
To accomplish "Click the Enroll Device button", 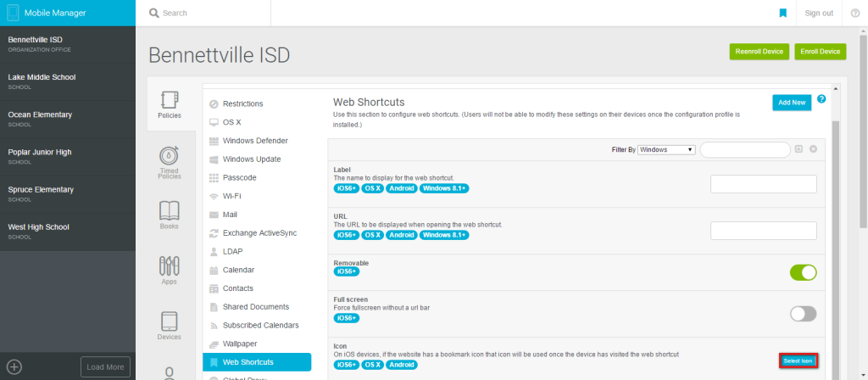I will [821, 52].
